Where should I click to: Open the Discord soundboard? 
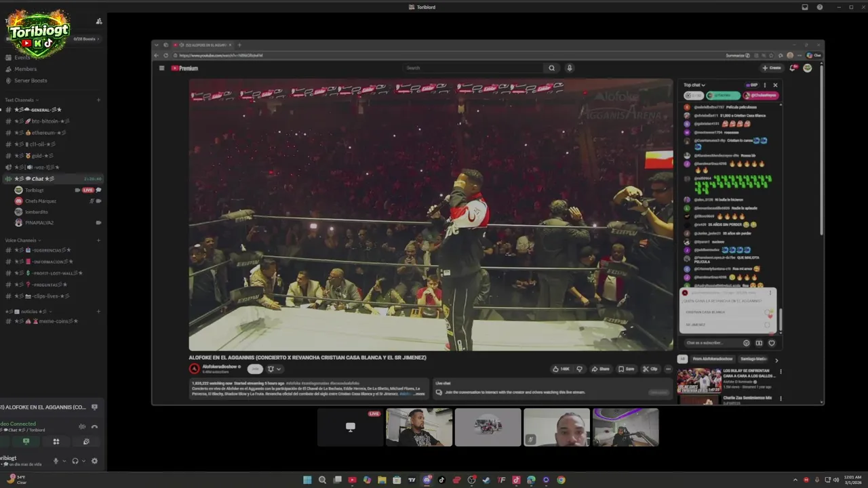(x=86, y=441)
